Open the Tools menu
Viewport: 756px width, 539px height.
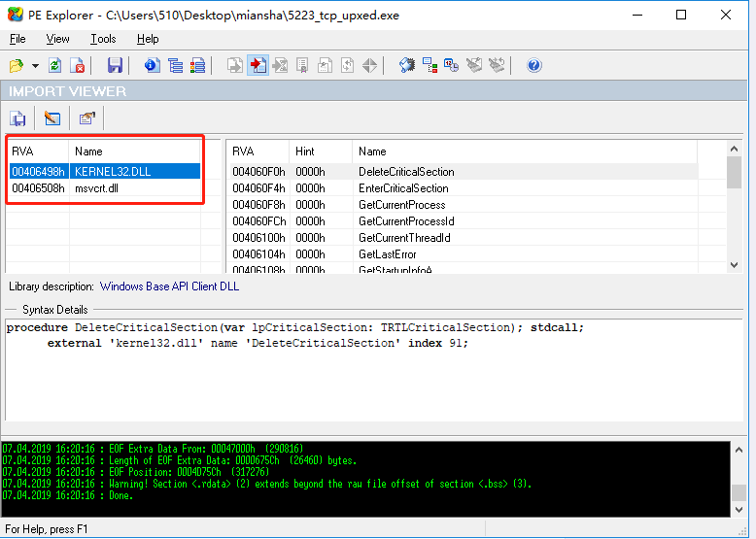click(x=103, y=39)
